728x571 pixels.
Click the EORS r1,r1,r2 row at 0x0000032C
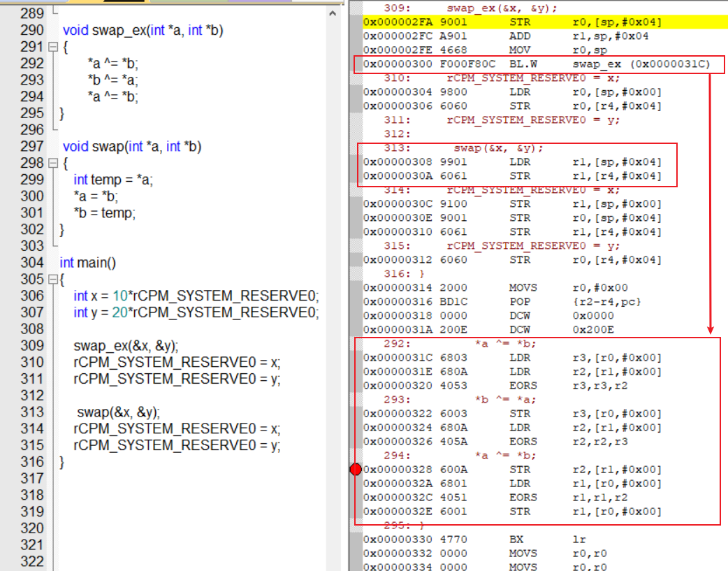[545, 497]
